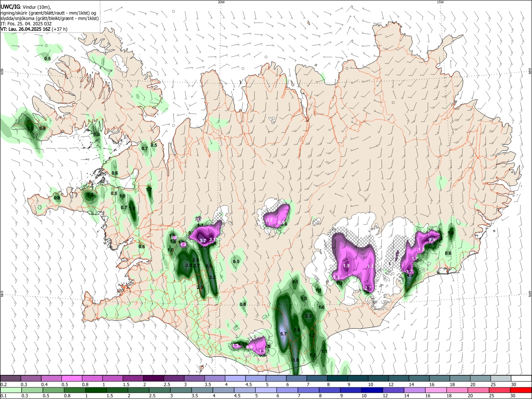Click the dark purple upper-legend swatch at 2
This screenshot has width=532, height=399.
(153, 378)
